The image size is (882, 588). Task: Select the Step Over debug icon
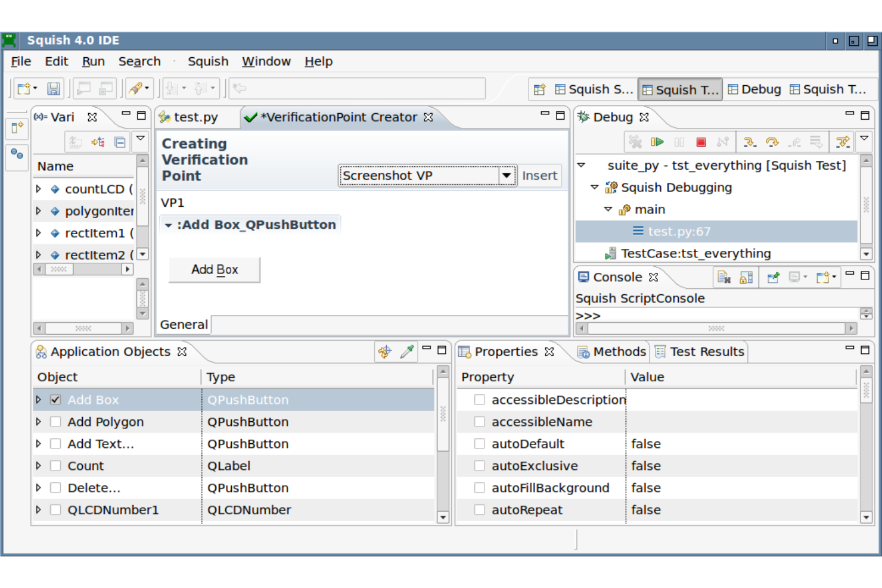coord(773,142)
